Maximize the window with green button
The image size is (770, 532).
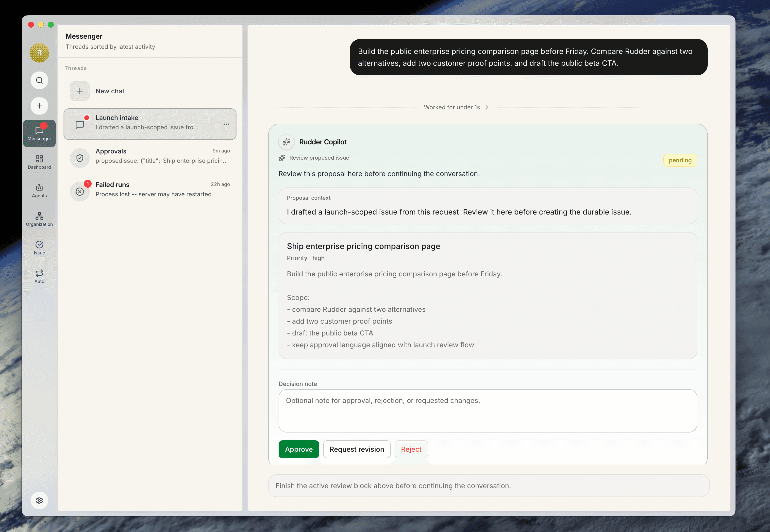click(51, 25)
